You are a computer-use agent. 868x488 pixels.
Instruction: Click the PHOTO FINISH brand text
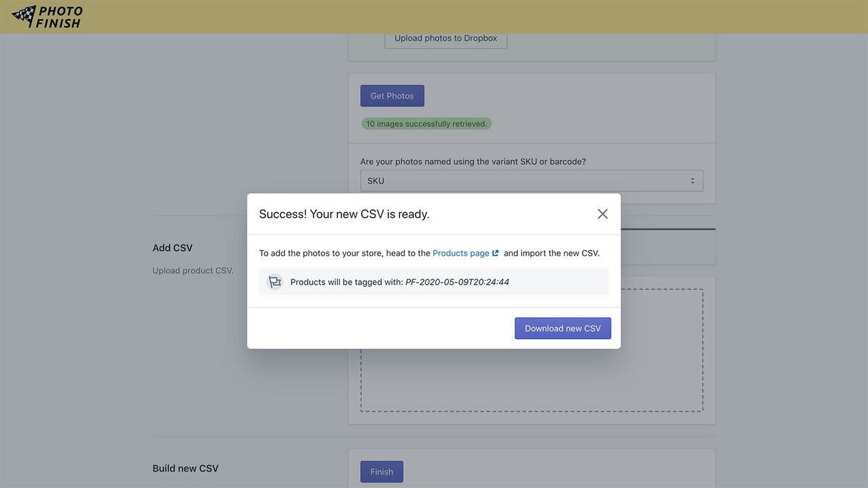[60, 17]
